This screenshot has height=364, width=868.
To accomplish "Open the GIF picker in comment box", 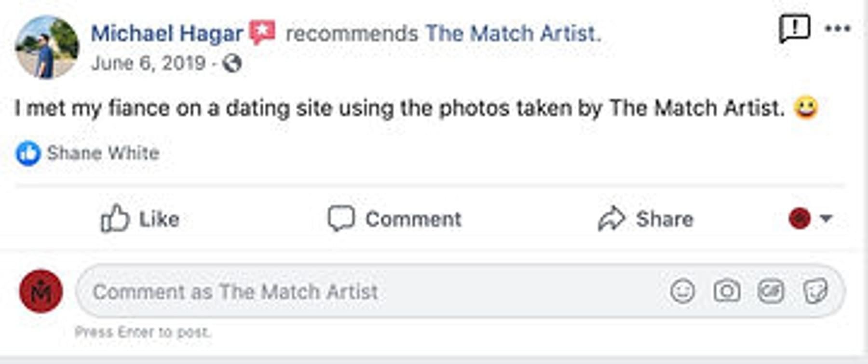I will [x=771, y=291].
